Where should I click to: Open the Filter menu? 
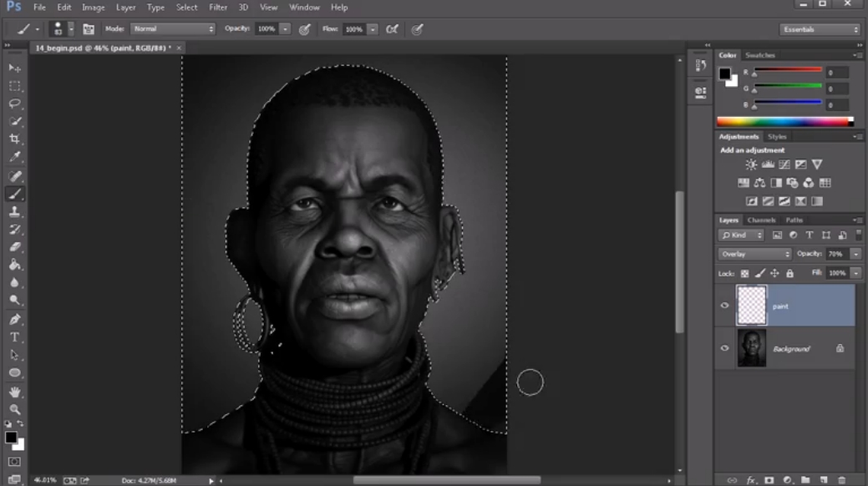click(x=218, y=8)
